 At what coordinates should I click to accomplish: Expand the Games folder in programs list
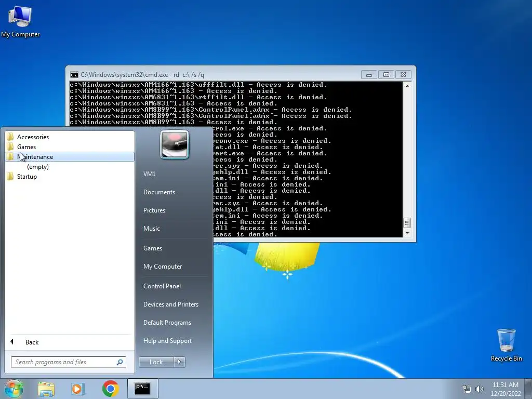pos(70,147)
